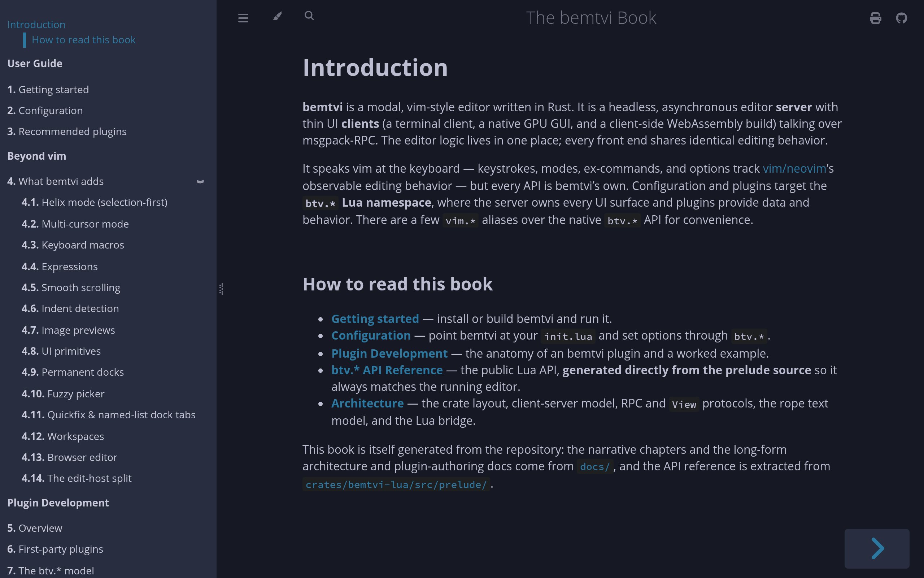This screenshot has height=578, width=924.
Task: Collapse the What bemtvi adds section
Action: [x=200, y=182]
